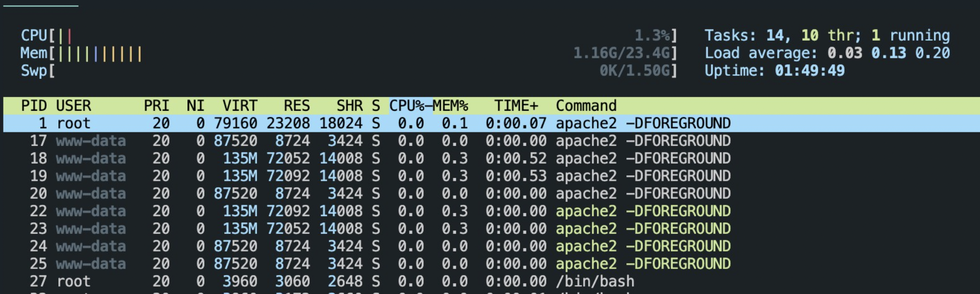Screen dimensions: 980x294
Task: Select process row with PID 18
Action: (491, 159)
